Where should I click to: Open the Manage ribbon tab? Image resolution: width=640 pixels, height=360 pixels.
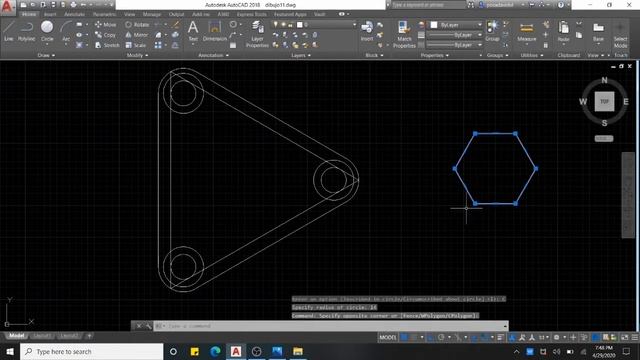point(152,14)
